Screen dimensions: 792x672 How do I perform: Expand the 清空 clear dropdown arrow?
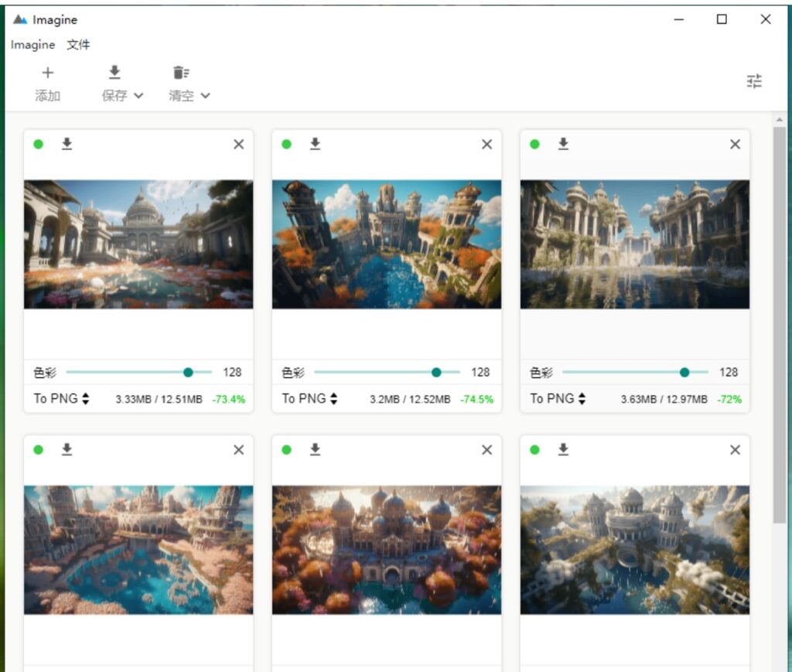pos(205,95)
